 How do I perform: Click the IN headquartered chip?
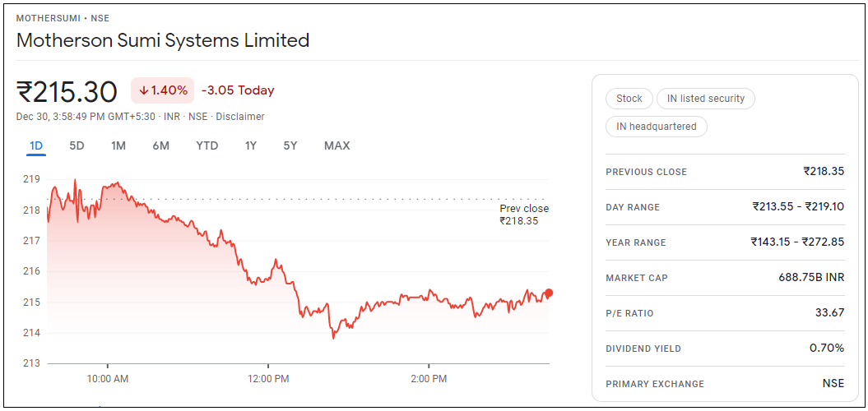click(656, 126)
